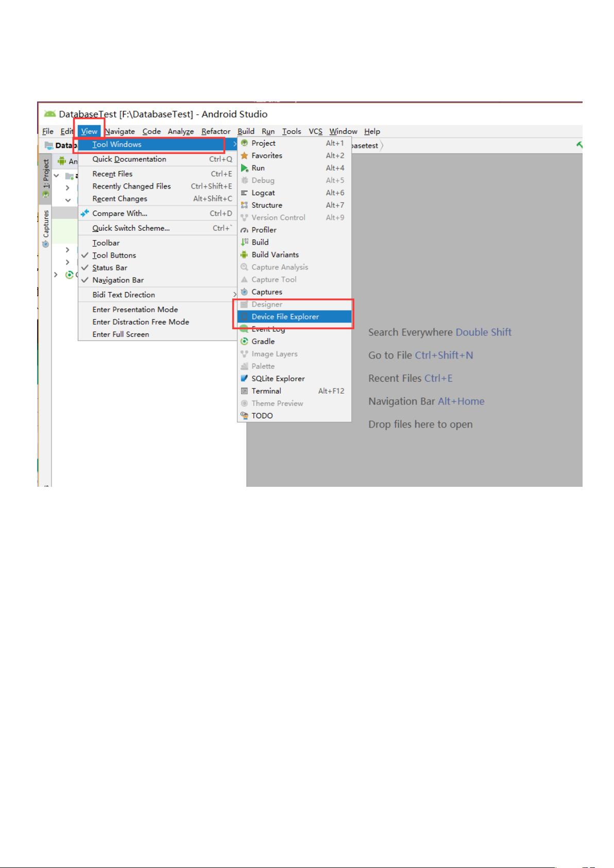The width and height of the screenshot is (614, 868).
Task: Select Run in the Tool Windows submenu
Action: (x=294, y=168)
